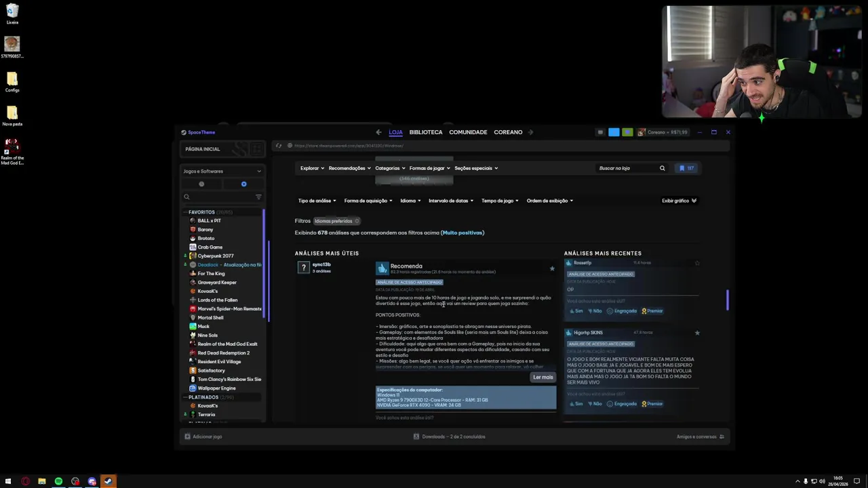Open the Muito positivas link

tap(462, 232)
